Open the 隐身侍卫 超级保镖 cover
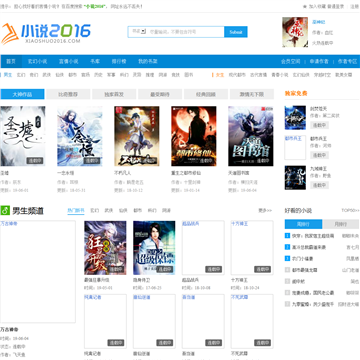This screenshot has height=360, width=360. 154,248
